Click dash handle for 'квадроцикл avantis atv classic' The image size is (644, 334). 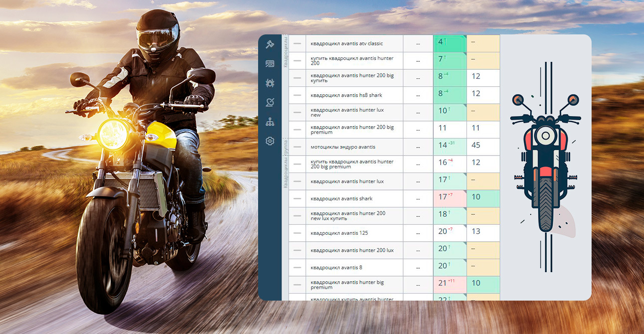(298, 44)
